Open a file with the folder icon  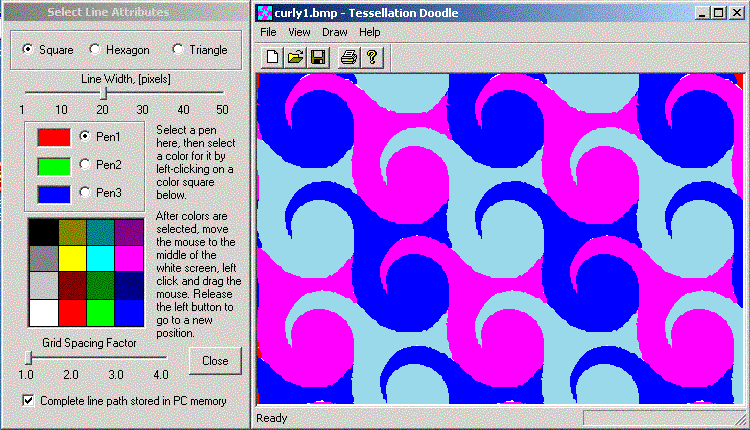295,57
